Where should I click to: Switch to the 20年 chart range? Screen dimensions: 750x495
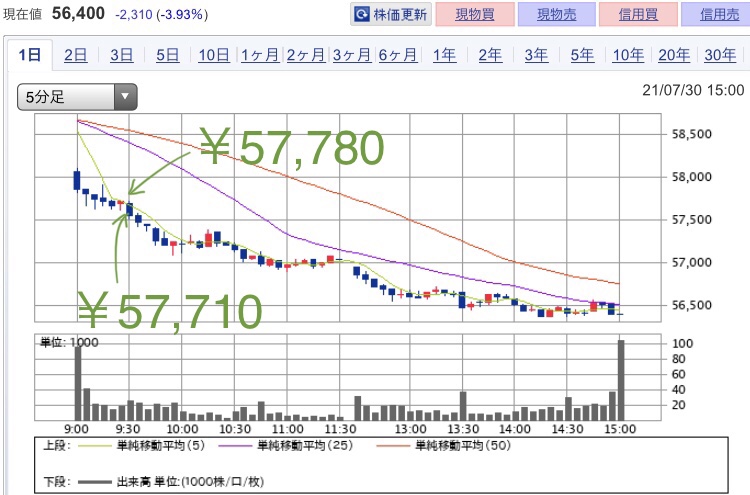click(x=674, y=55)
